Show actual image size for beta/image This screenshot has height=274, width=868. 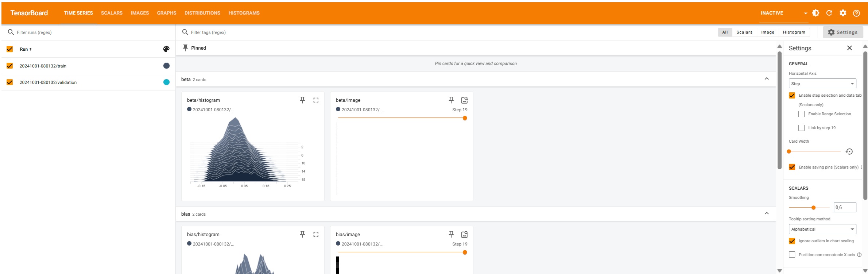point(464,100)
